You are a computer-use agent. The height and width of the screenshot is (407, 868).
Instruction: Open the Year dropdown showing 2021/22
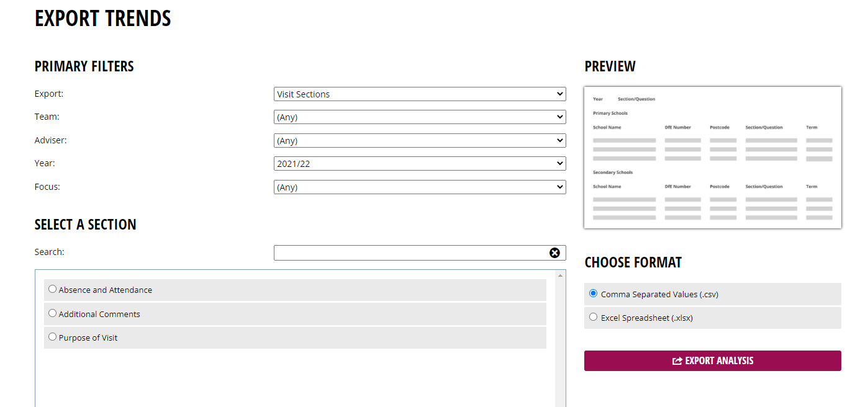coord(420,164)
